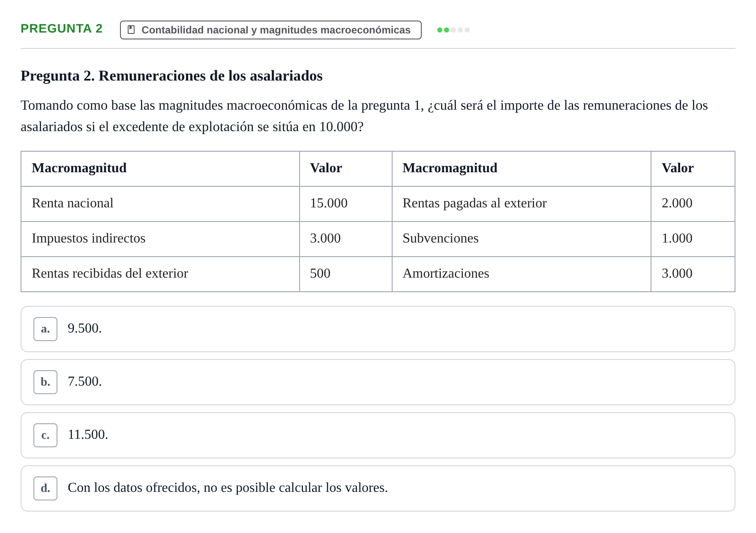This screenshot has height=533, width=756.
Task: Click the Impuestos indirectos 3.000 value cell
Action: [346, 239]
